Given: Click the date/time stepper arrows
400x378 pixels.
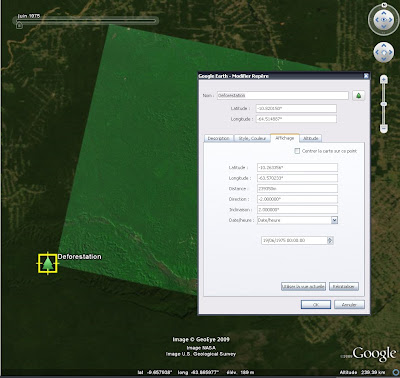Looking at the screenshot, I should (x=330, y=240).
